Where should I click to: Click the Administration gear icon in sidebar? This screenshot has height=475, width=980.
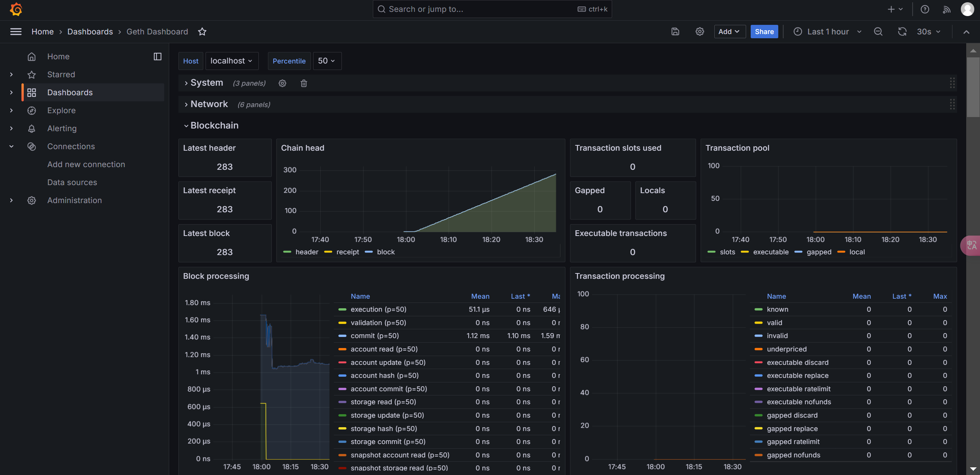click(32, 200)
